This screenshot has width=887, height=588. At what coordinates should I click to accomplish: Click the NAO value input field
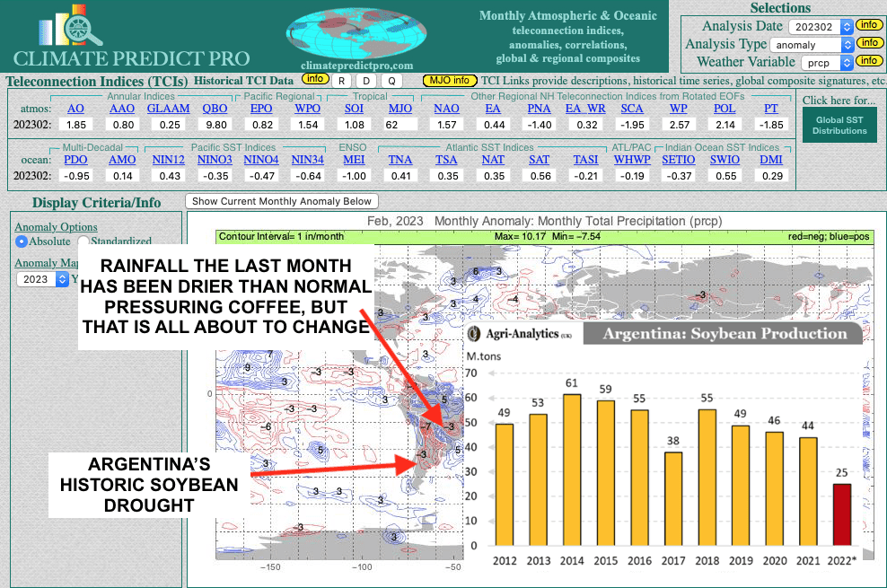point(446,124)
